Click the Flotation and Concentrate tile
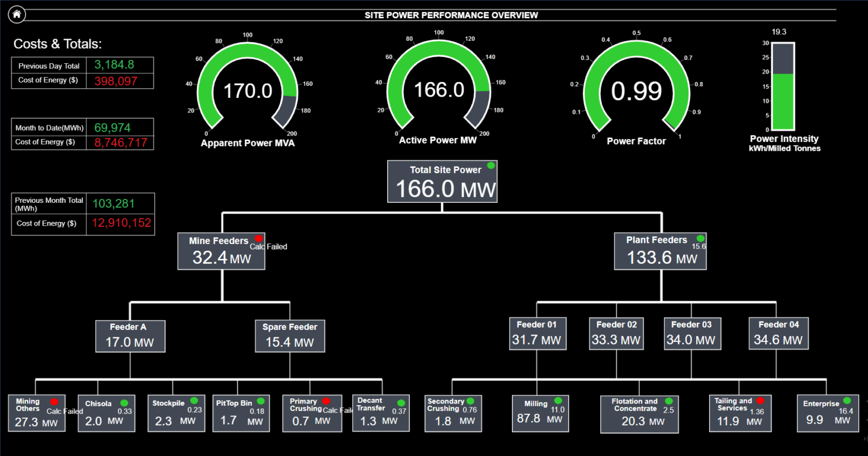The height and width of the screenshot is (456, 868). coord(639,414)
